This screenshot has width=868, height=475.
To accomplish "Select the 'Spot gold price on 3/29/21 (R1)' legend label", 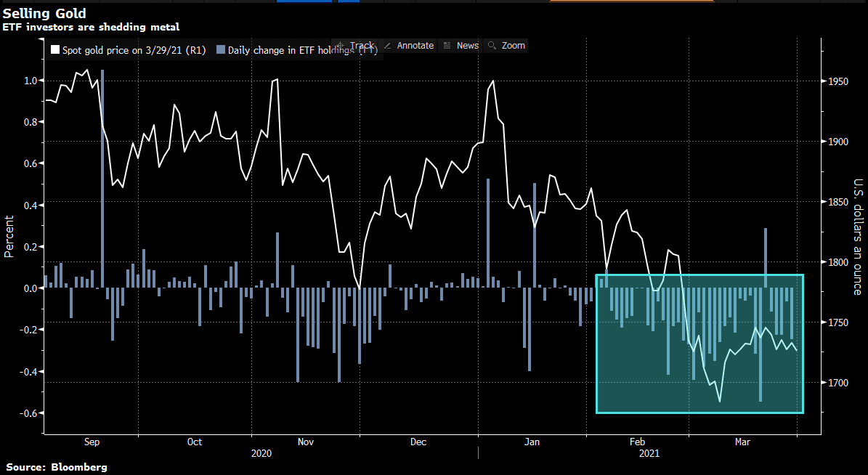I will pos(134,50).
